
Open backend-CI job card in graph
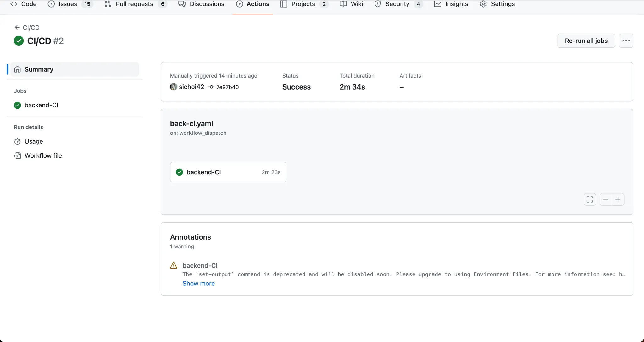[x=228, y=172]
